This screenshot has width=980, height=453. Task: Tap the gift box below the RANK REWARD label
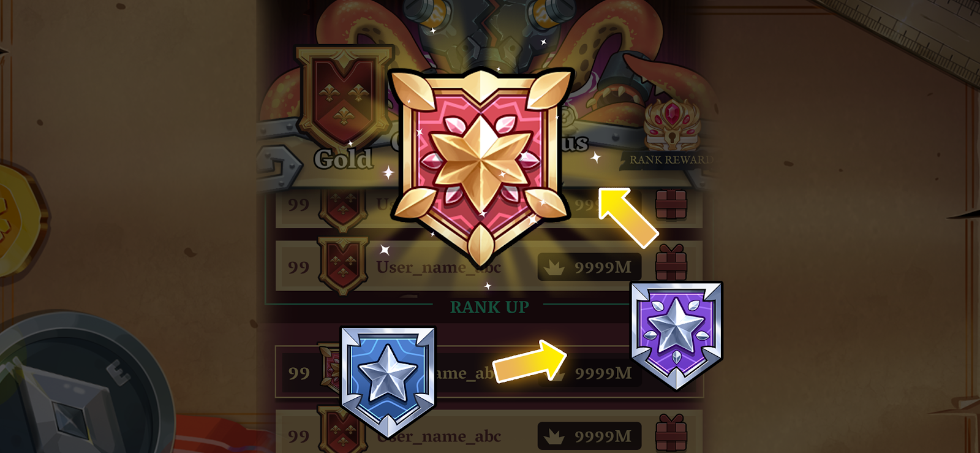[671, 204]
